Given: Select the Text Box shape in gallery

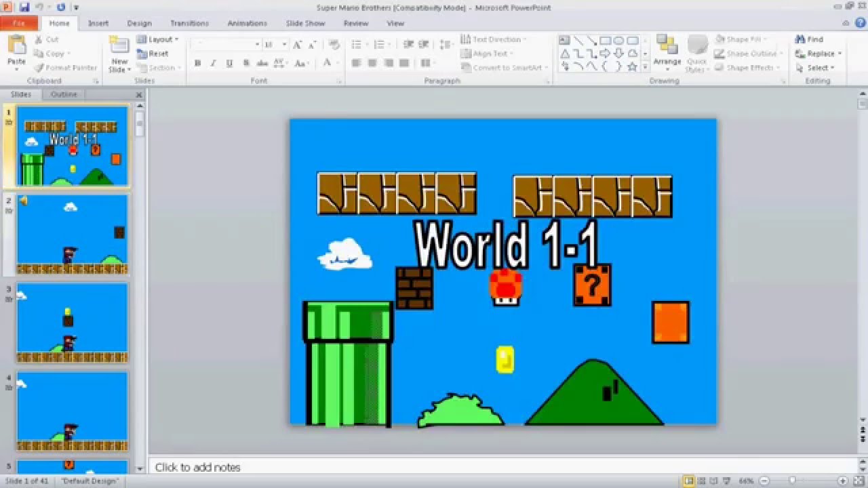Looking at the screenshot, I should coord(564,40).
